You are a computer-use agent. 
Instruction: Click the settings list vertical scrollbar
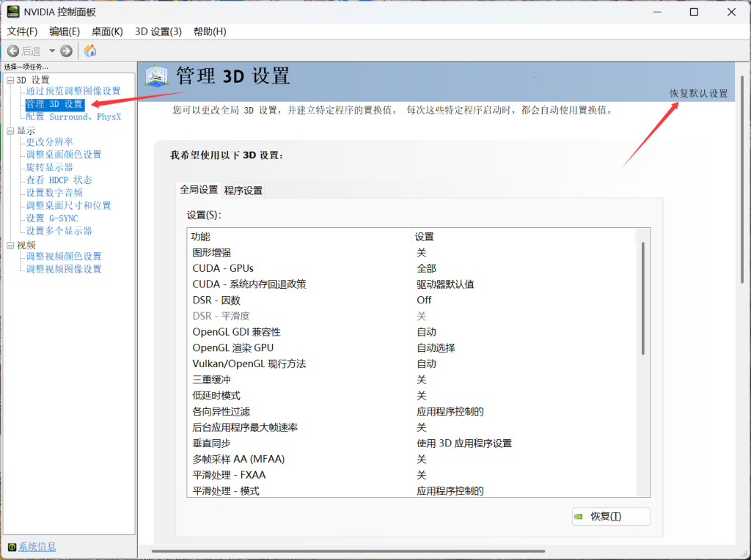click(x=642, y=298)
